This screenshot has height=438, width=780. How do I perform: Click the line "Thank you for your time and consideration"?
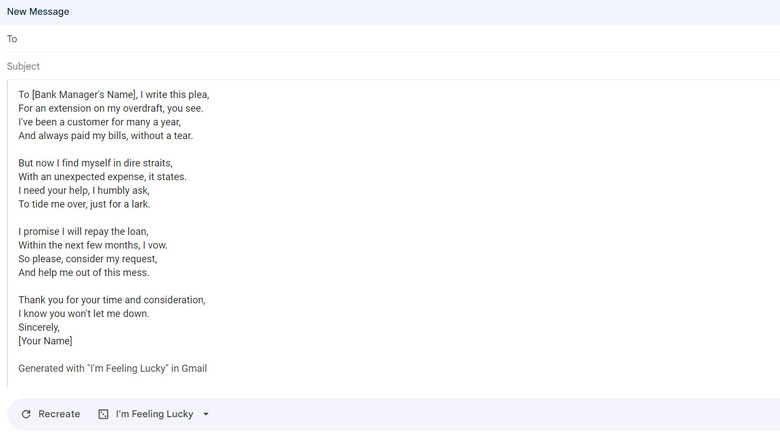point(111,300)
